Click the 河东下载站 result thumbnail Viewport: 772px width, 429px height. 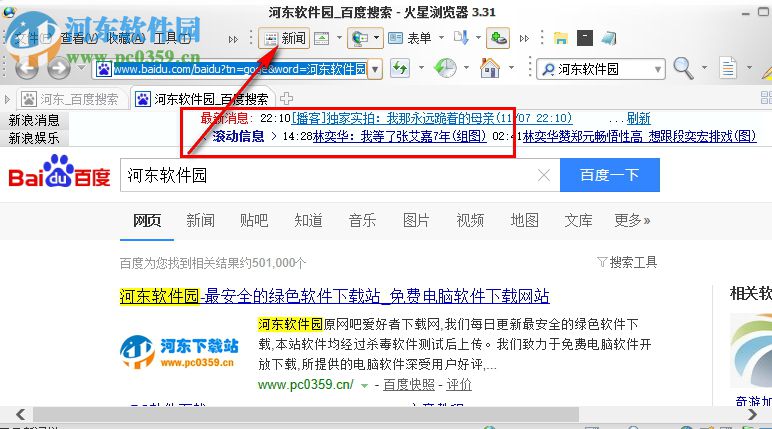pos(179,352)
